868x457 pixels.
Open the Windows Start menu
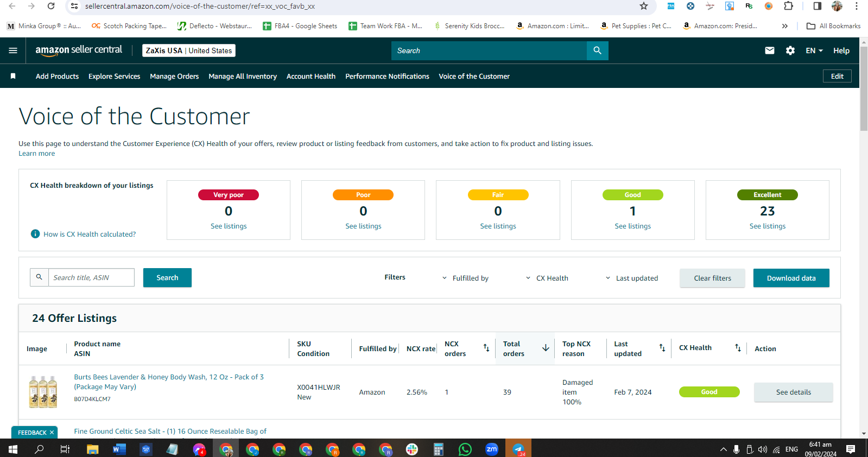point(13,449)
